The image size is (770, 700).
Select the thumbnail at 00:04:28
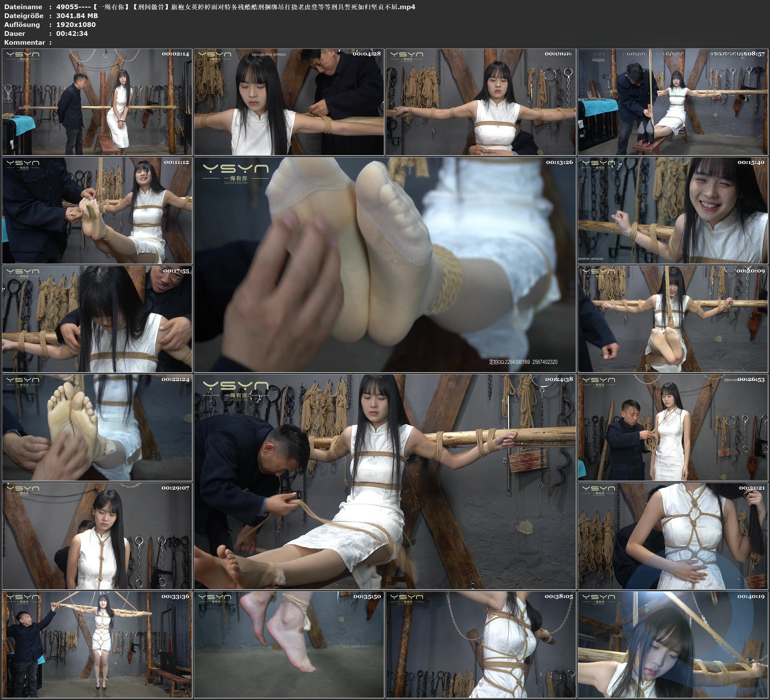(x=289, y=102)
